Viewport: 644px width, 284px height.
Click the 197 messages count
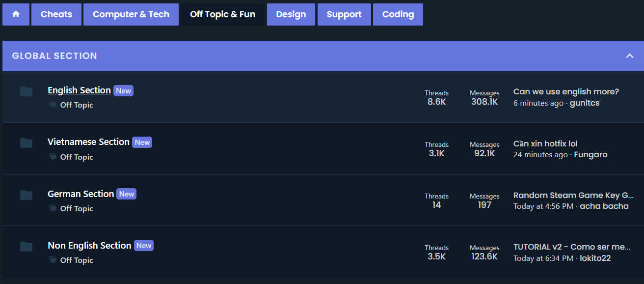coord(484,205)
